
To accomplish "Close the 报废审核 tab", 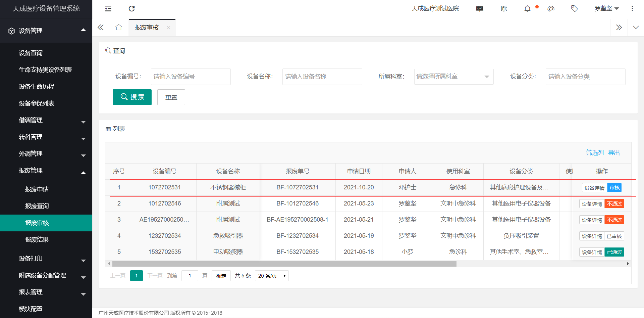I will [168, 28].
